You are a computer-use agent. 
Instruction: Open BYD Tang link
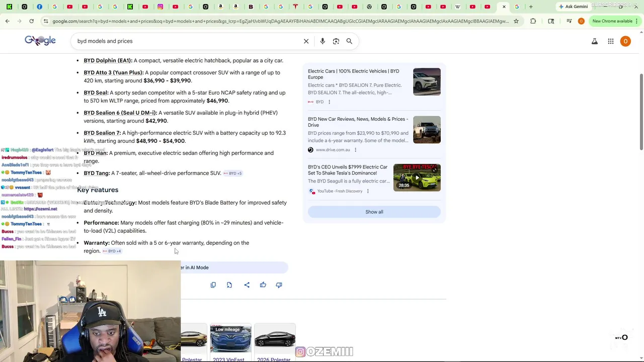click(97, 173)
